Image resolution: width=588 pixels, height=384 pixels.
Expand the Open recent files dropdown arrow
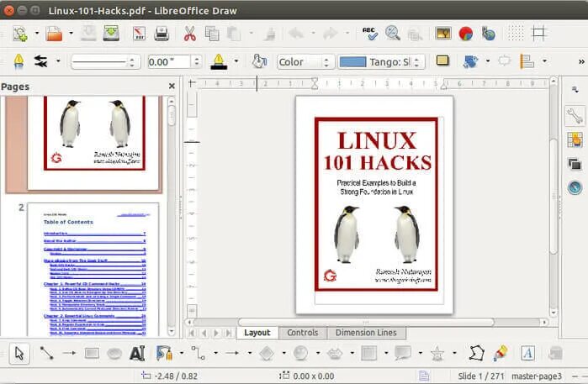click(71, 34)
